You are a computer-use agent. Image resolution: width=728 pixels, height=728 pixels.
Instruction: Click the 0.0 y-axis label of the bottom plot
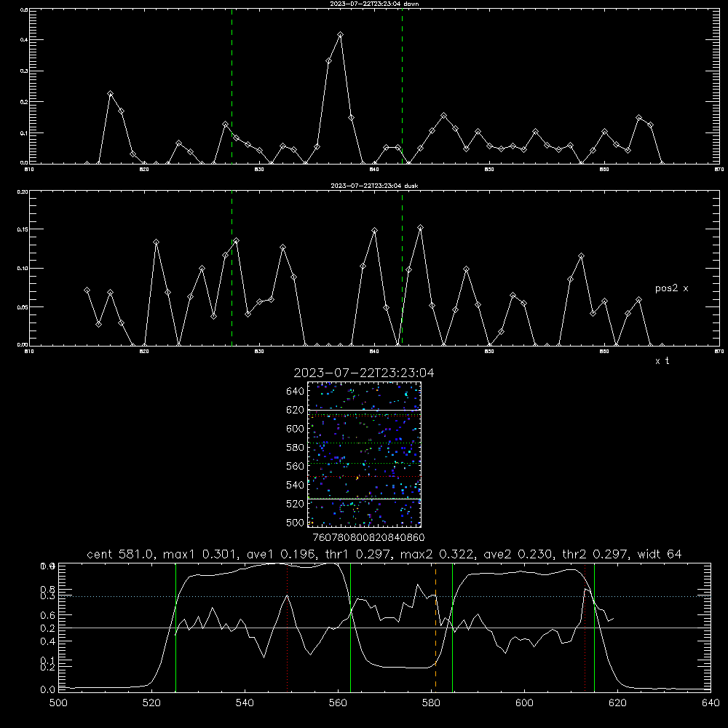point(47,690)
